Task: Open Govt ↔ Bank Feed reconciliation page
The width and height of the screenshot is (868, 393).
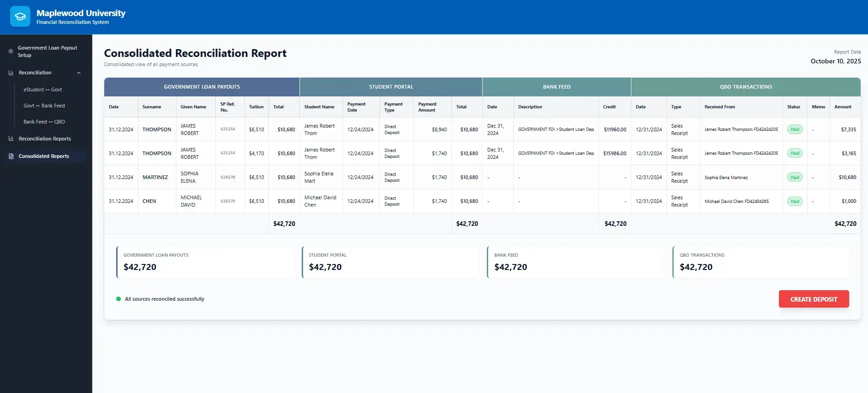Action: pyautogui.click(x=44, y=106)
